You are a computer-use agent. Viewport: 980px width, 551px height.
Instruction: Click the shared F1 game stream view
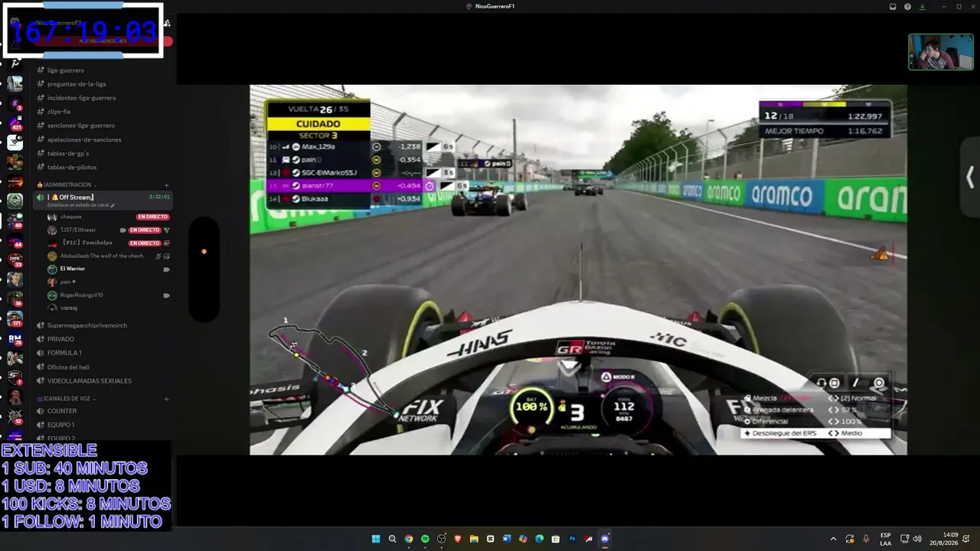[578, 269]
